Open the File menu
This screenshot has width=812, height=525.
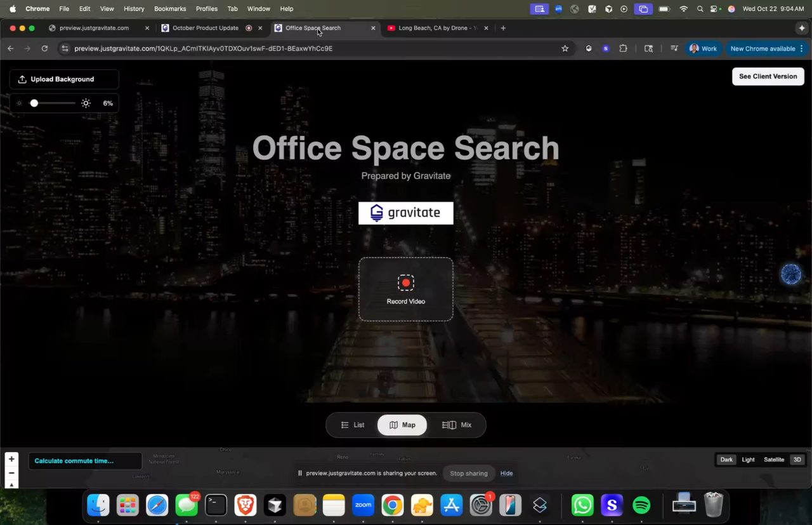(x=64, y=9)
